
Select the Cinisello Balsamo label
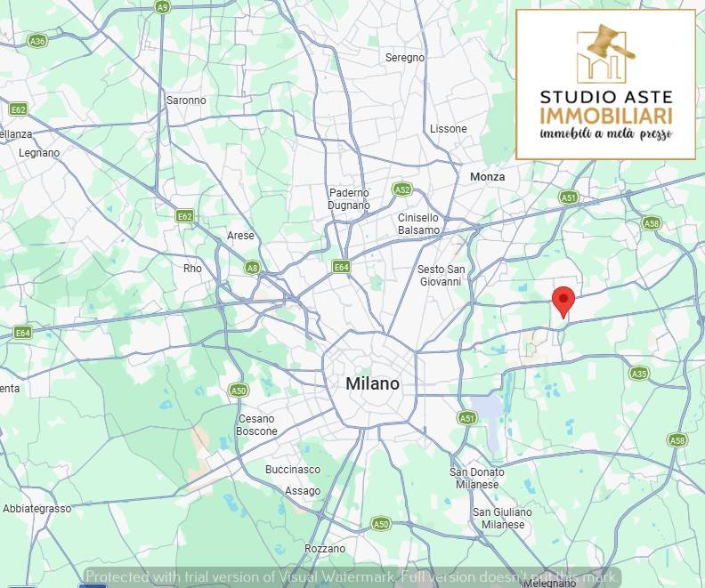coord(418,223)
